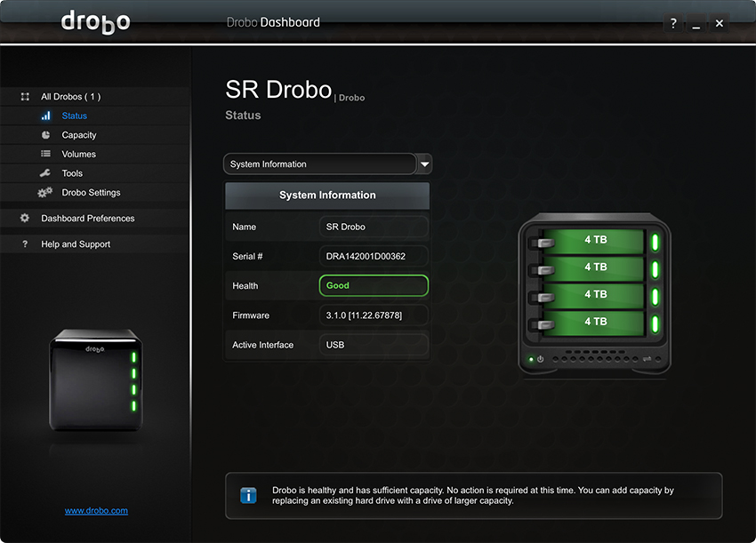Click the Drobo thumbnail in sidebar
The image size is (756, 543).
[x=95, y=380]
